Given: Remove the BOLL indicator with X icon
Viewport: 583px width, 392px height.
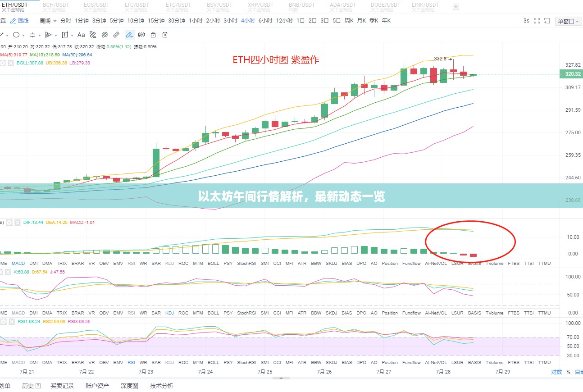Looking at the screenshot, I should point(11,63).
